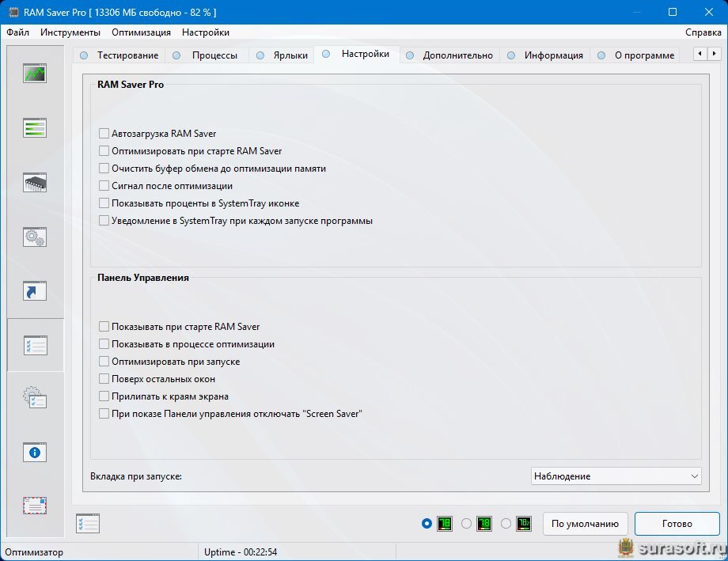
Task: Select the RAM chip testing sidebar icon
Action: (x=35, y=182)
